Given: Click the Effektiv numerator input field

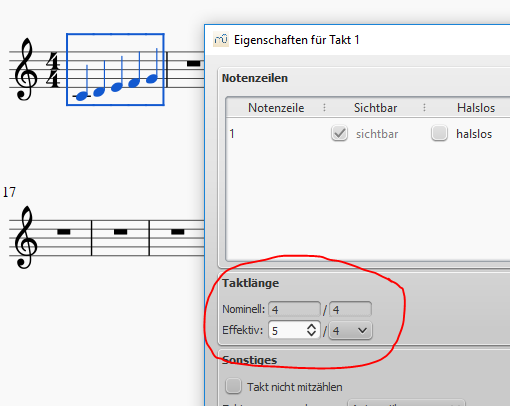Looking at the screenshot, I should 287,330.
